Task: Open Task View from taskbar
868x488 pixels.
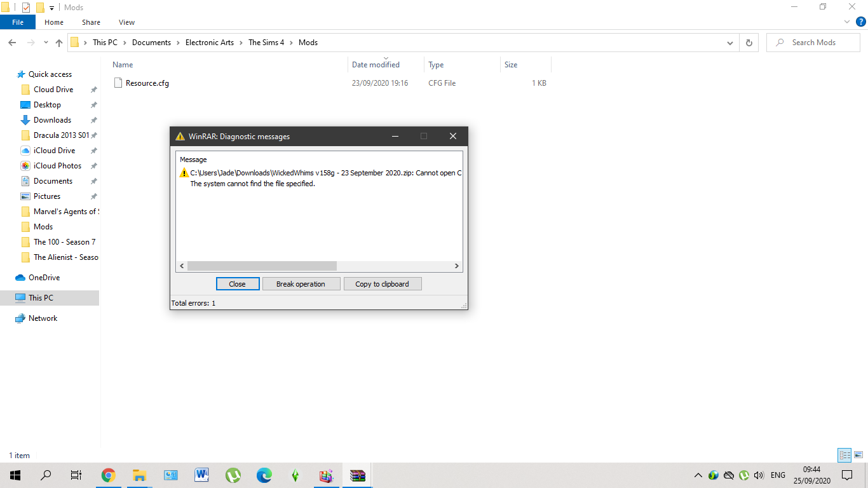Action: [76, 475]
